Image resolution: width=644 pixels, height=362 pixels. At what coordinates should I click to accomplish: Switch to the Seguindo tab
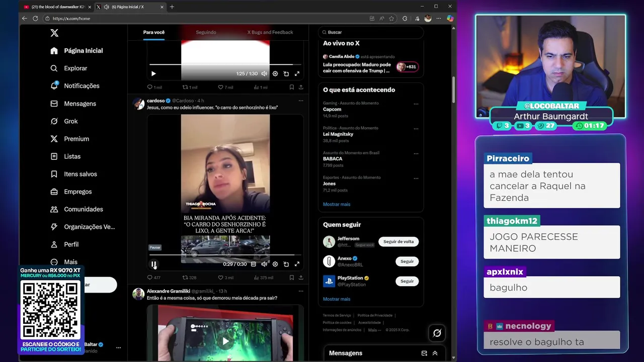(206, 32)
